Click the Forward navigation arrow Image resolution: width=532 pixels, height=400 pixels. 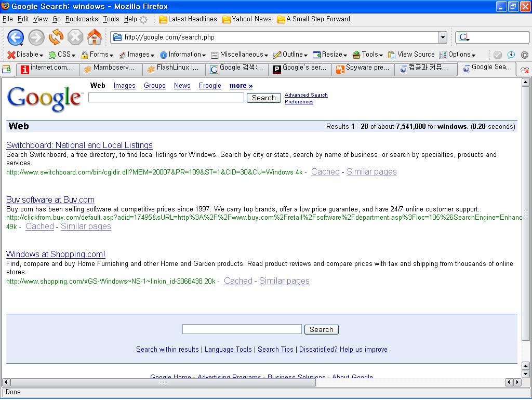pyautogui.click(x=36, y=37)
